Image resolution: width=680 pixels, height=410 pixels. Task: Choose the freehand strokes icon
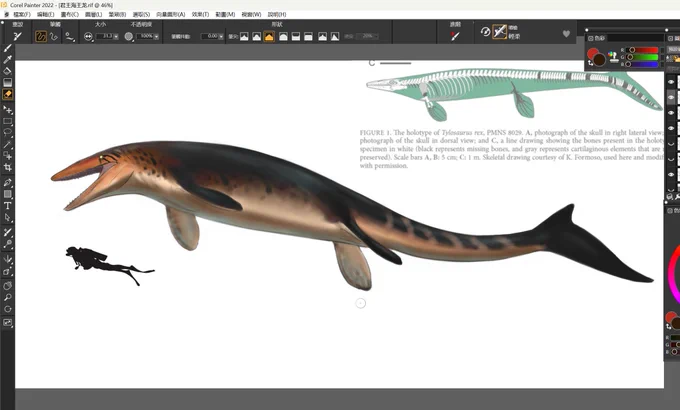coord(41,36)
